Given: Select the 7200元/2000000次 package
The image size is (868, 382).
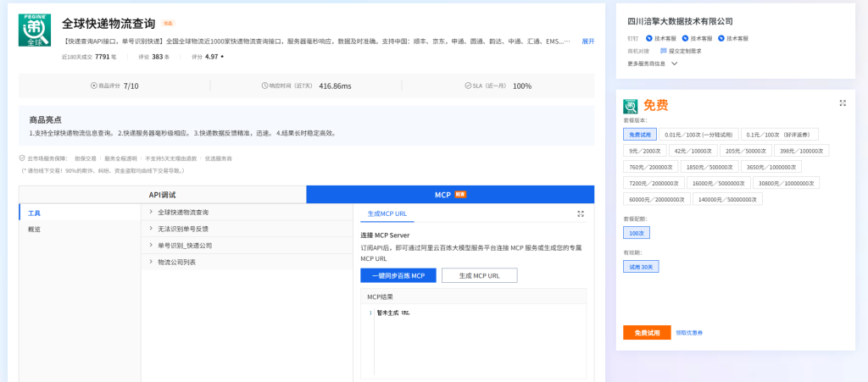Looking at the screenshot, I should pyautogui.click(x=654, y=182).
